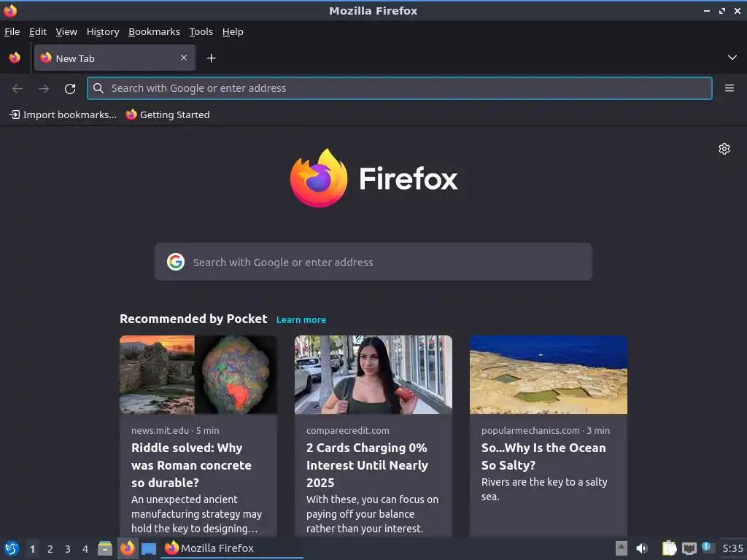747x560 pixels.
Task: Open the Roman concrete article thumbnail
Action: click(x=198, y=375)
